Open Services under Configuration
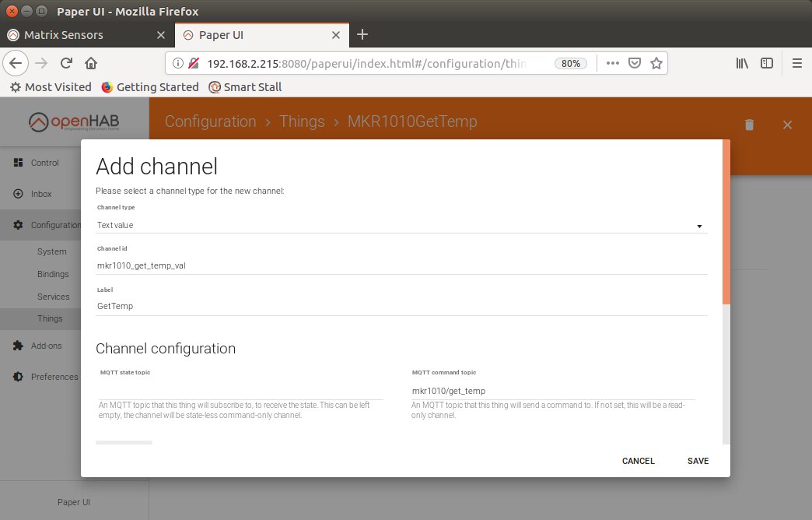Viewport: 812px width, 520px height. (x=54, y=297)
